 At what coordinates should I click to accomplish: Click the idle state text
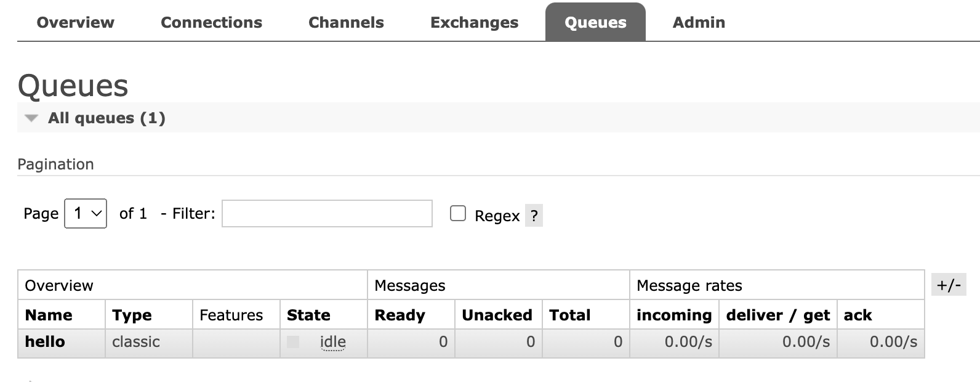(x=333, y=342)
